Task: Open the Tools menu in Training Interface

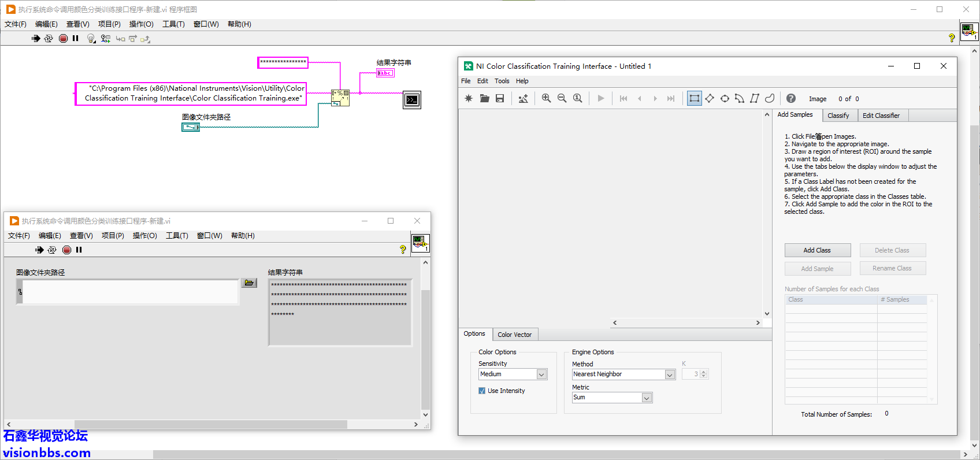Action: click(502, 81)
